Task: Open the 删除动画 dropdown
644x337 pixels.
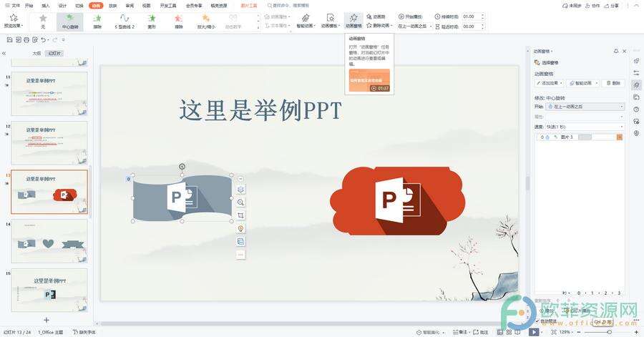Action: tap(379, 26)
